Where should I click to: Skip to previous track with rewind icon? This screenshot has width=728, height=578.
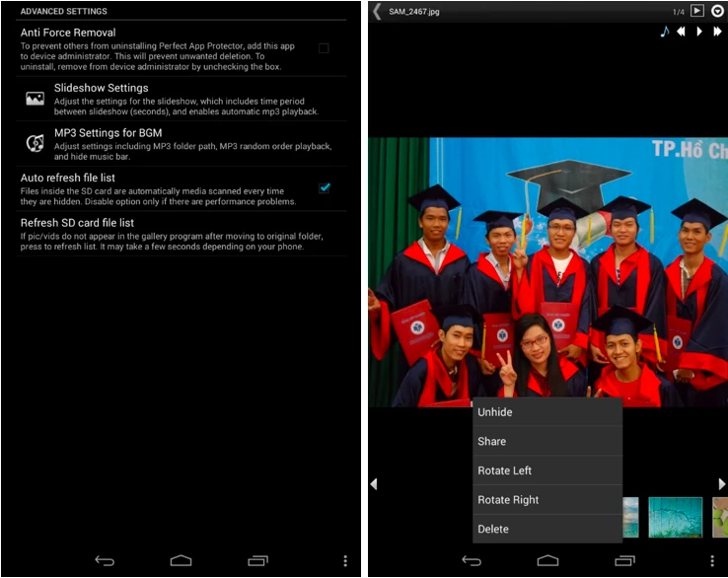[x=681, y=32]
